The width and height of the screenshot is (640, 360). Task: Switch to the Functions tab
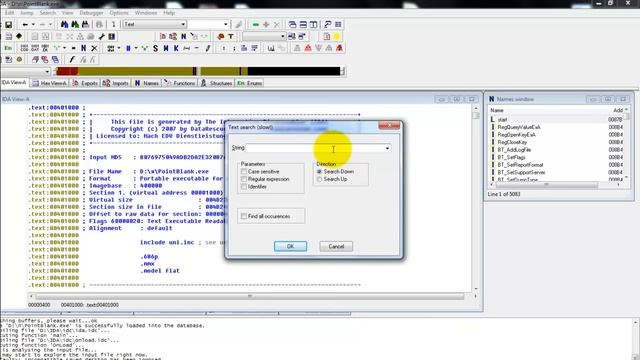180,83
